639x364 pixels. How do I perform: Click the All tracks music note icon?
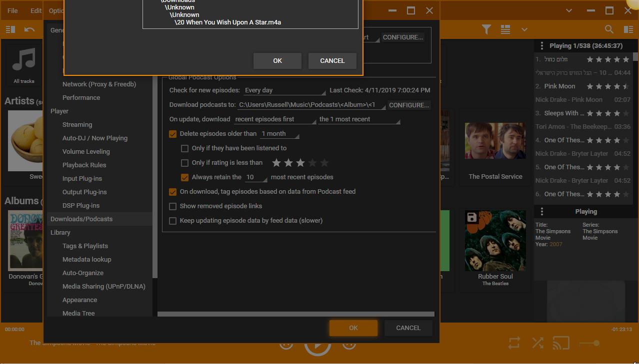[x=24, y=62]
